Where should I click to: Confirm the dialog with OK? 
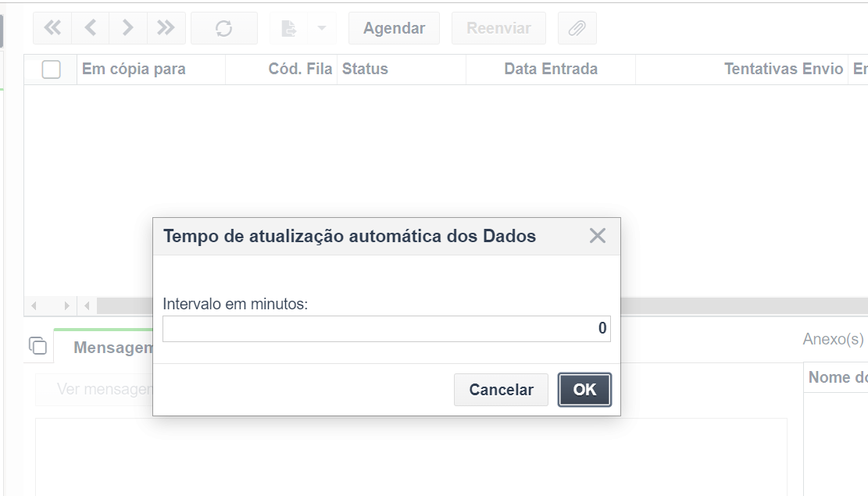click(584, 390)
